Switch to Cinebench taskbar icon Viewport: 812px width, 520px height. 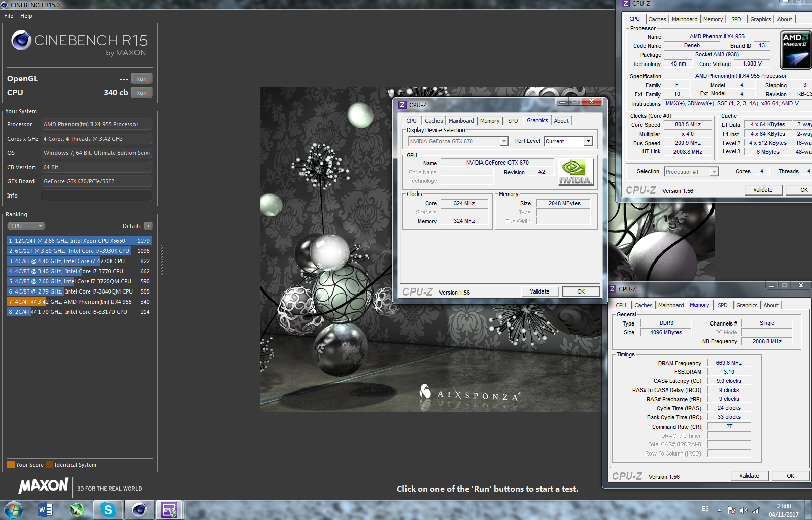coord(139,510)
